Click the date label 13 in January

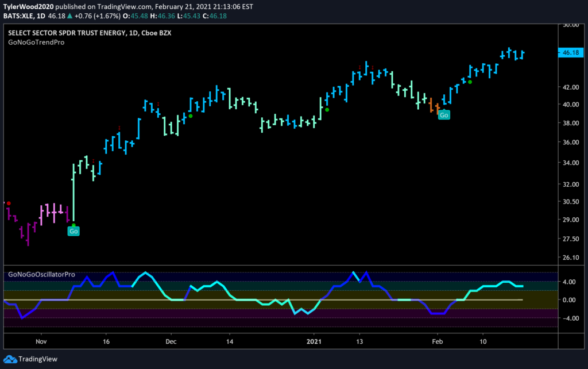click(359, 341)
